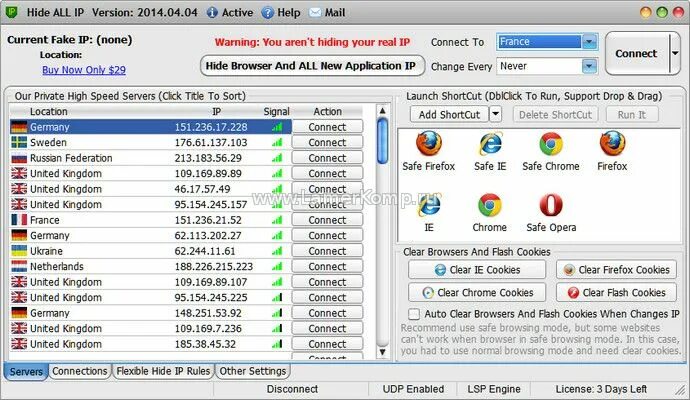
Task: Open the Connect To country dropdown
Action: (x=589, y=42)
